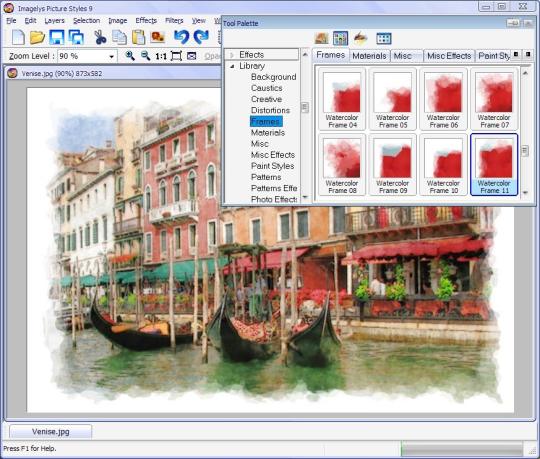540x459 pixels.
Task: Click the icon right of the fit-to-window icon
Action: 191,56
